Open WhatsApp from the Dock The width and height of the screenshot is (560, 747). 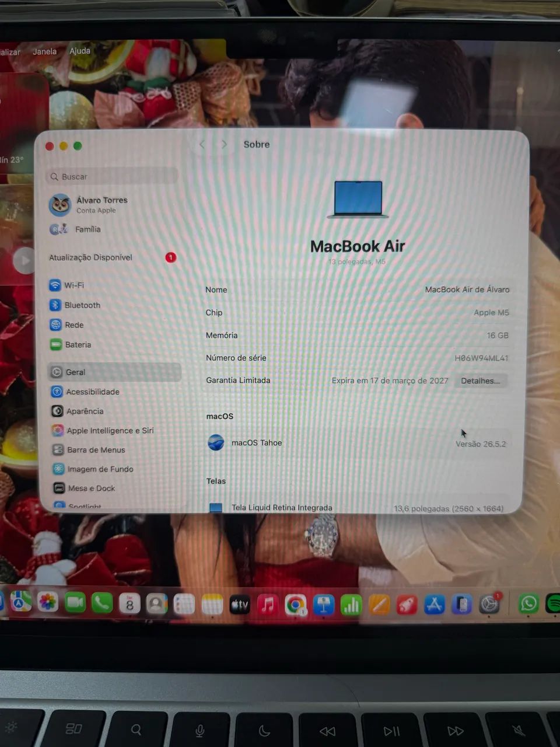529,603
